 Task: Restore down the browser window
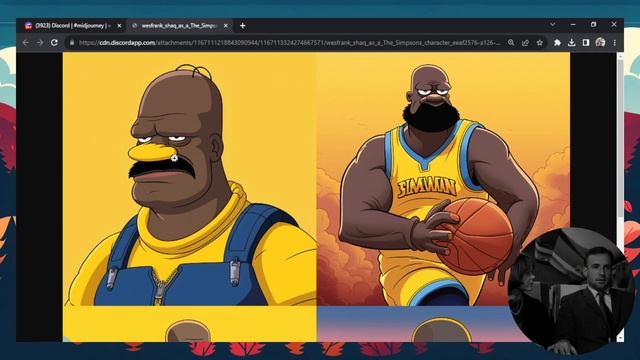pyautogui.click(x=593, y=24)
